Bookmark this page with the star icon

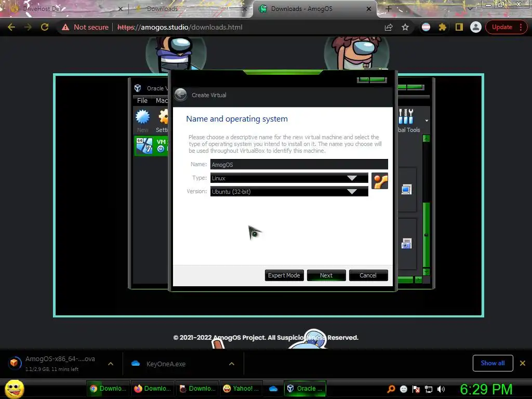[x=405, y=27]
